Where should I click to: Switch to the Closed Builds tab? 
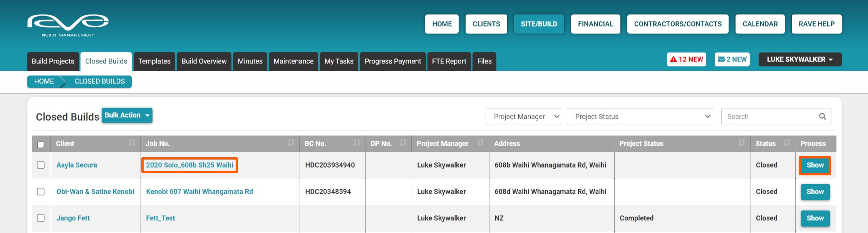coord(106,62)
